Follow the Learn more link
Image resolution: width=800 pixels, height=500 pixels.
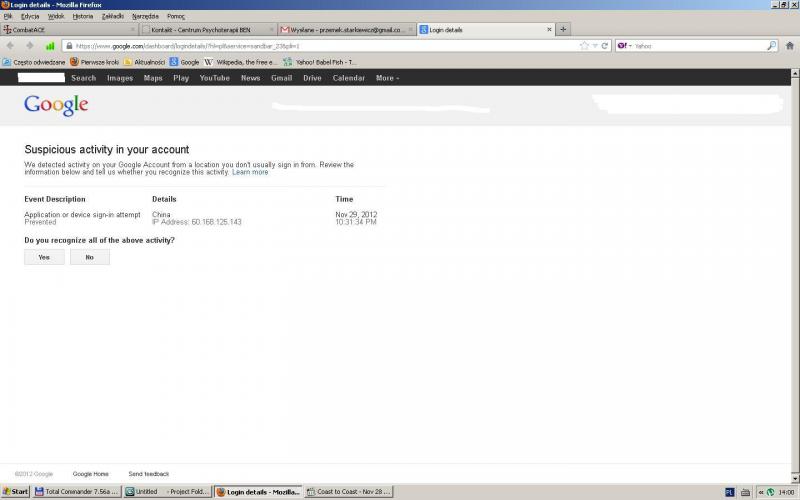coord(250,172)
